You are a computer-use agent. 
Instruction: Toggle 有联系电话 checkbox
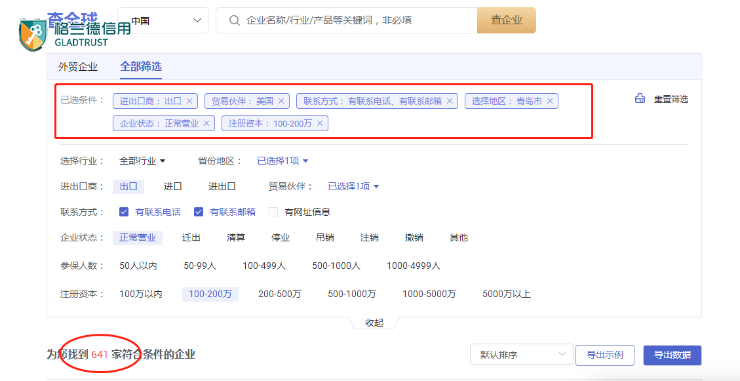[124, 212]
